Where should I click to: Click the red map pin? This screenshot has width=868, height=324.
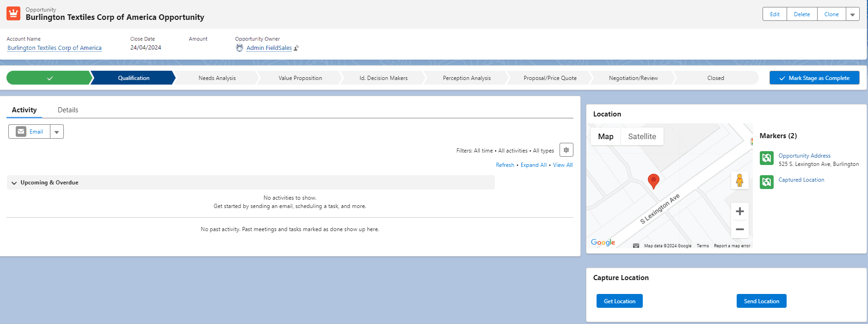click(x=653, y=181)
